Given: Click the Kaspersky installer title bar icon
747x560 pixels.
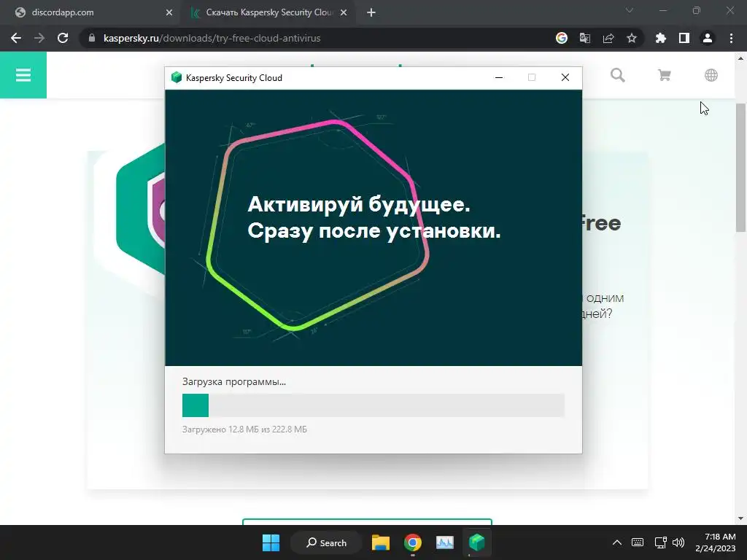Looking at the screenshot, I should click(x=177, y=77).
